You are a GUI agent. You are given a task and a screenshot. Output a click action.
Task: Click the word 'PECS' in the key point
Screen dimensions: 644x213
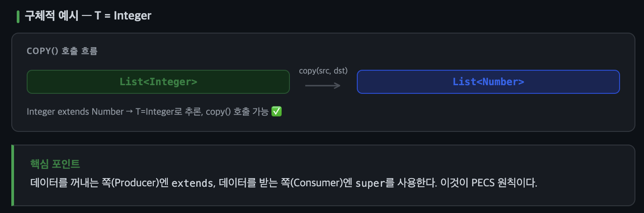(x=483, y=184)
